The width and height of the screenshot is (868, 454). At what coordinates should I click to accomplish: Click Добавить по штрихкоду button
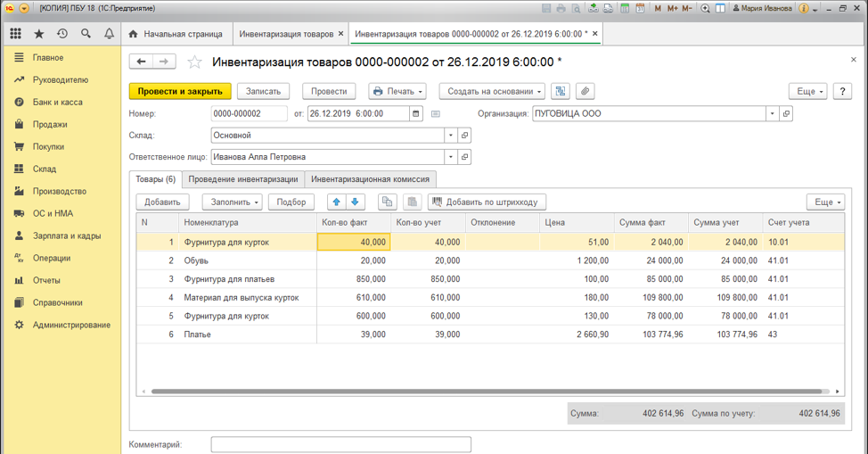coord(487,202)
